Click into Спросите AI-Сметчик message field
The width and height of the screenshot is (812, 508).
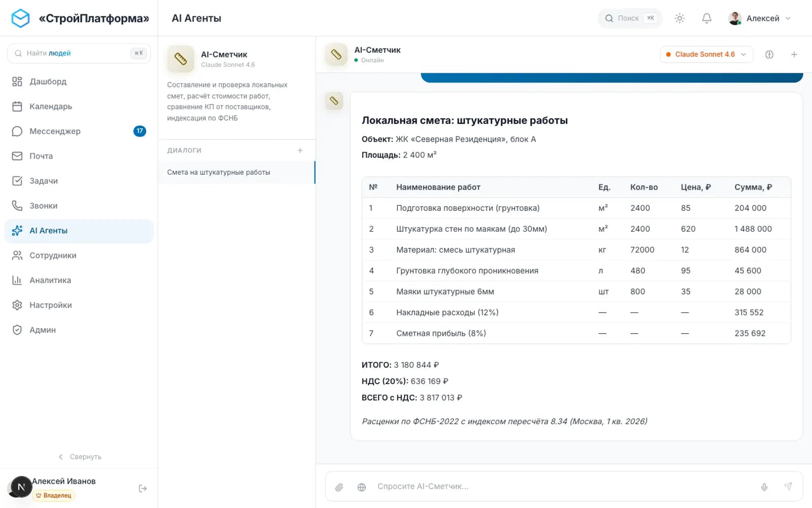[563, 487]
